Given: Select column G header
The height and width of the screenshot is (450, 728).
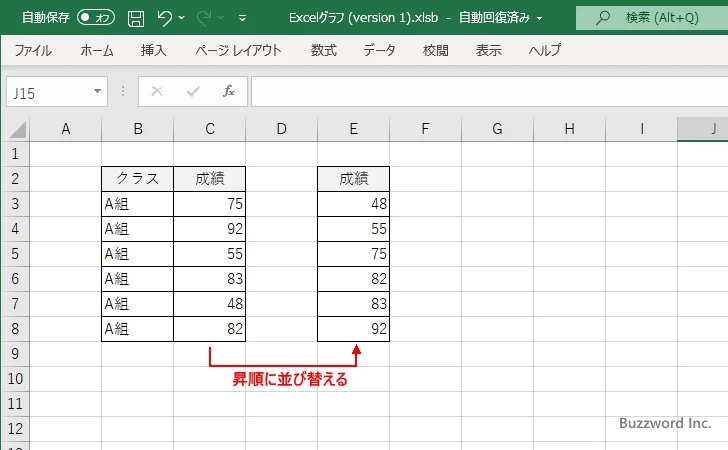Looking at the screenshot, I should point(497,129).
